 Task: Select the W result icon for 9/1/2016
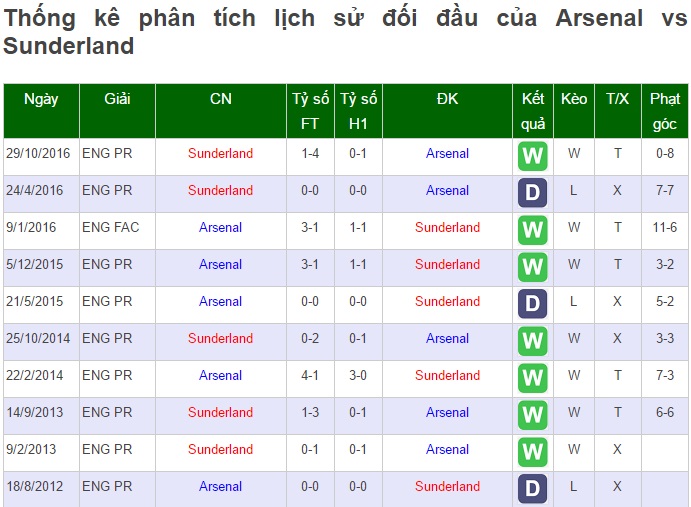coord(532,230)
